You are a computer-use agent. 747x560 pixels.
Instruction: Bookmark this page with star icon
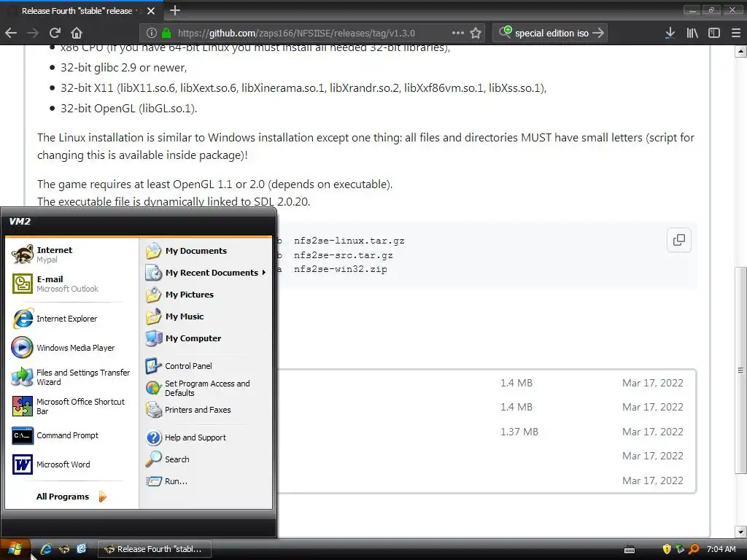(476, 33)
